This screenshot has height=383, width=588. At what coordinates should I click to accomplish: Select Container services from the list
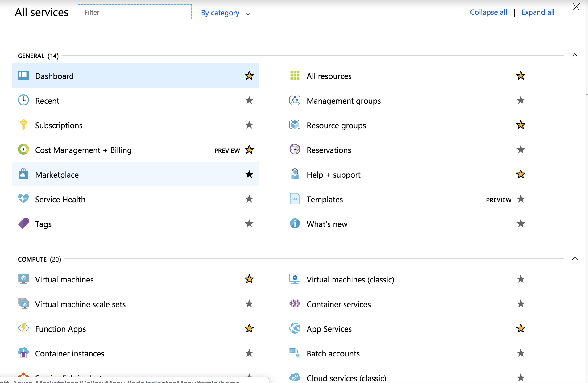click(338, 304)
